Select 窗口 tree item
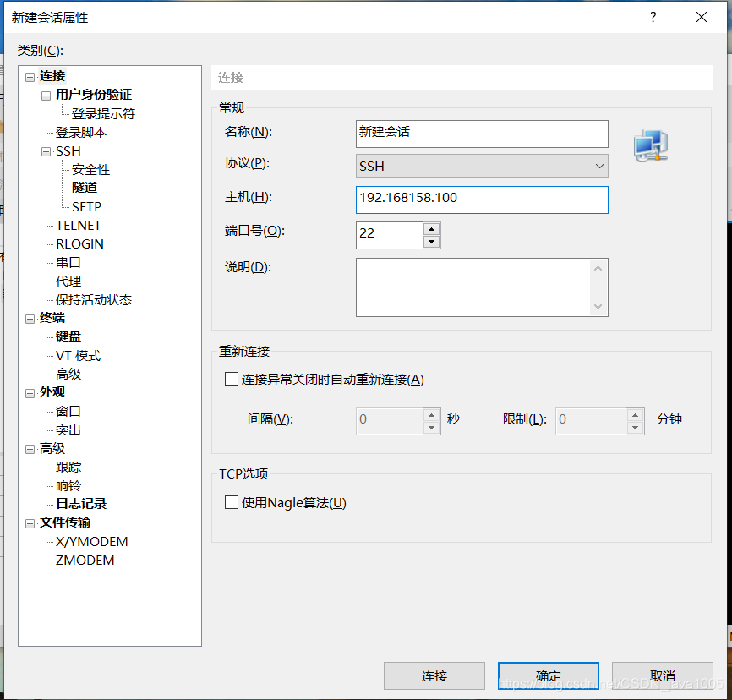 68,411
